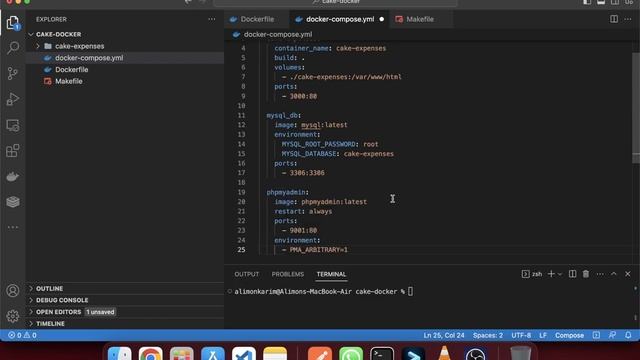Viewport: 640px width, 360px height.
Task: Click the editor vertical scrollbar
Action: click(x=636, y=108)
